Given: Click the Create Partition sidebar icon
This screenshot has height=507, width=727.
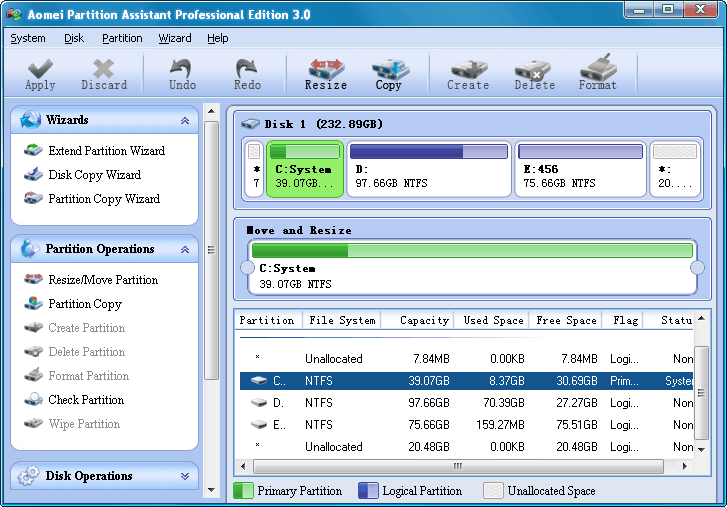Looking at the screenshot, I should [x=33, y=327].
